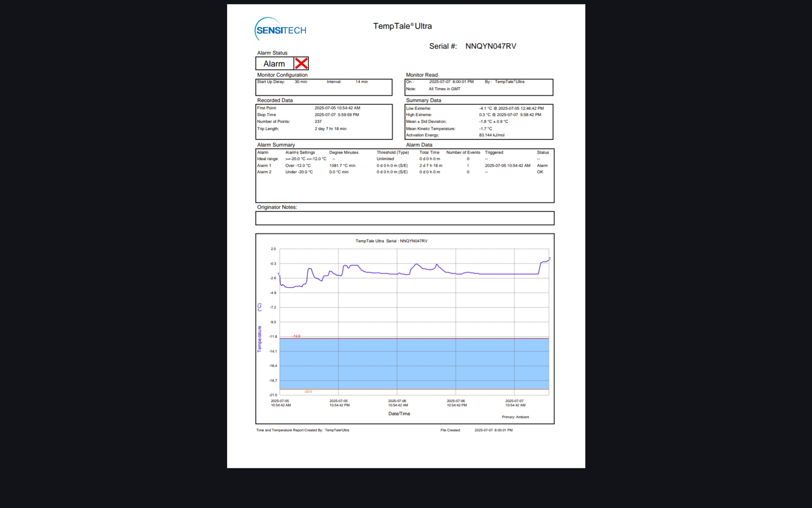Click the Alarm status text box
The height and width of the screenshot is (508, 812).
(x=274, y=63)
